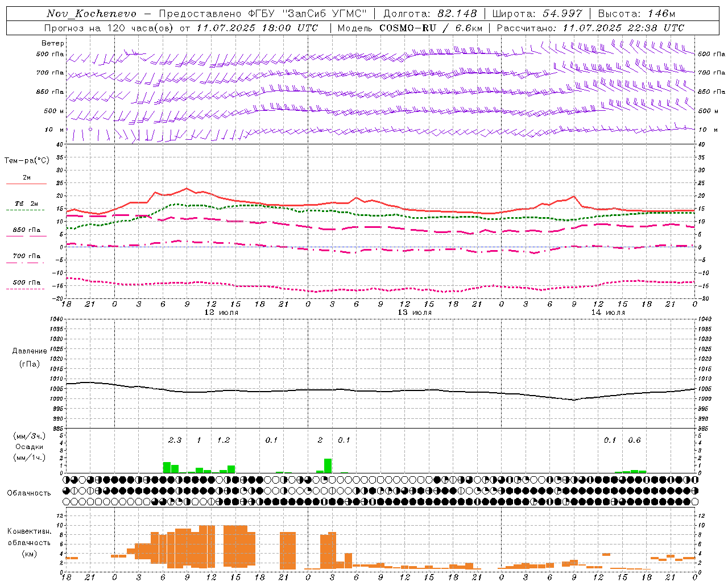Select the forecast header Прогноз на 120 часа(ов)
This screenshot has width=728, height=582.
click(x=110, y=28)
